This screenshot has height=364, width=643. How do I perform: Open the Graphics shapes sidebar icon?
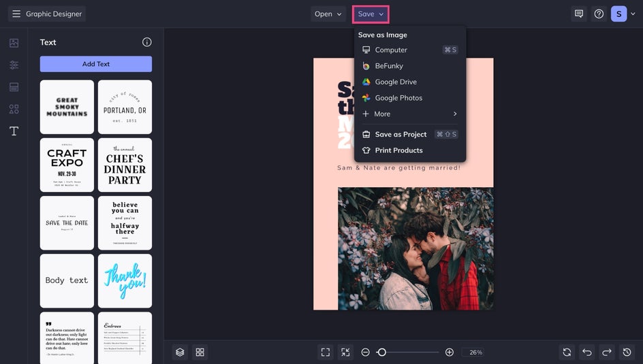(14, 109)
